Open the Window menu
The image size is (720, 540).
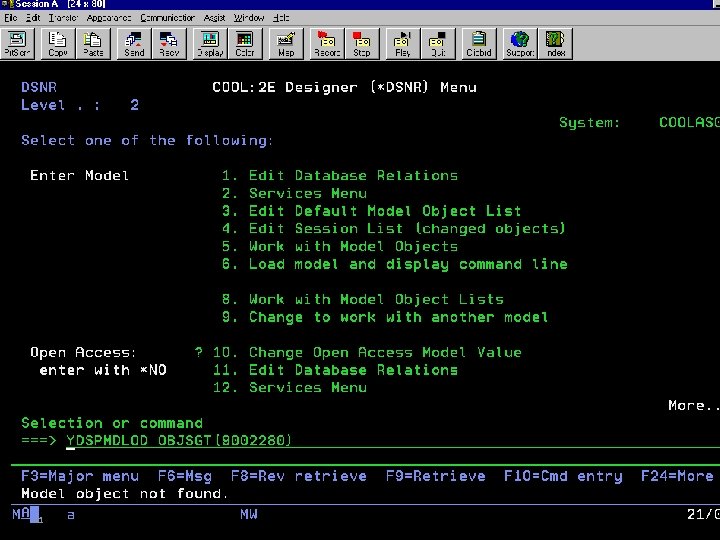[x=249, y=17]
